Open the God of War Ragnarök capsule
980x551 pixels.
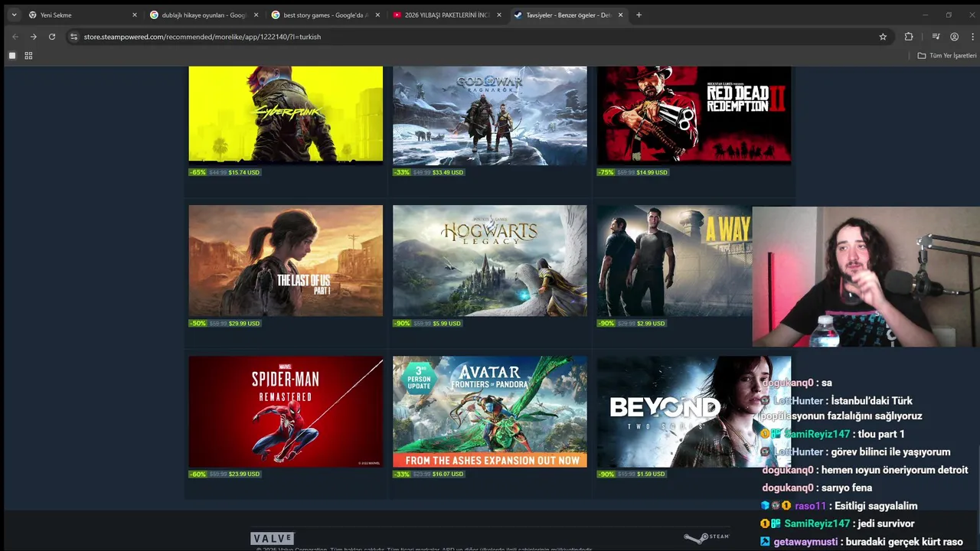[x=490, y=114]
